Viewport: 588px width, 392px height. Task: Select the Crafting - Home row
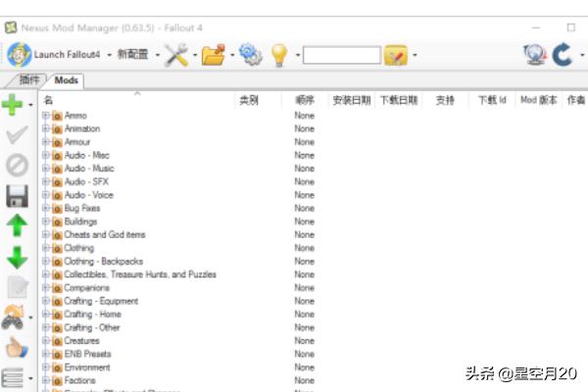tap(93, 314)
